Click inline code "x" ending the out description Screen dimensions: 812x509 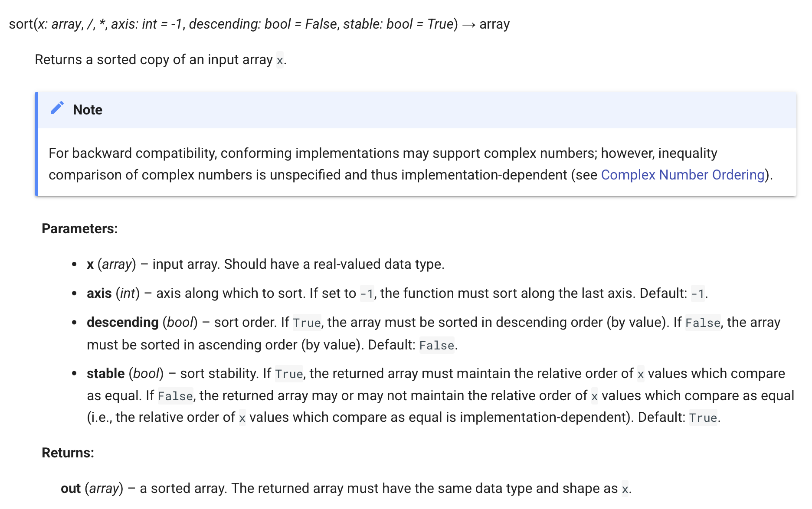point(625,489)
